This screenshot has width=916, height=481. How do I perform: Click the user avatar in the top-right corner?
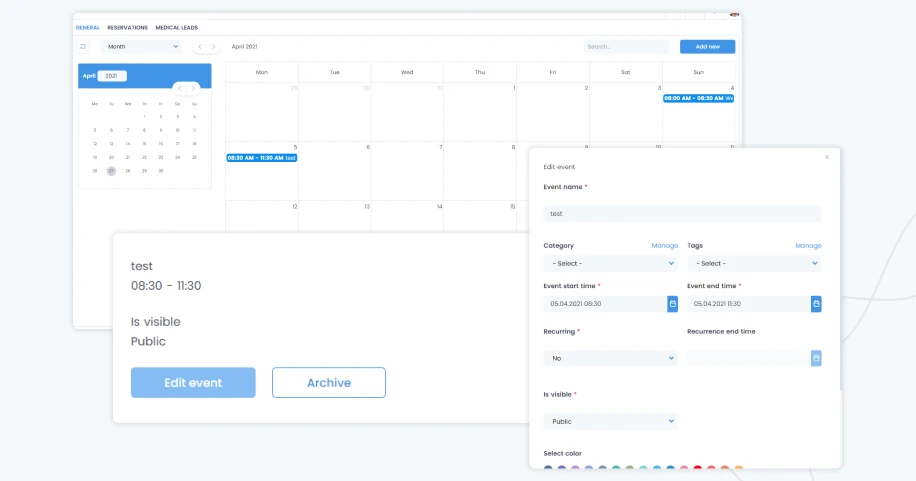[734, 15]
